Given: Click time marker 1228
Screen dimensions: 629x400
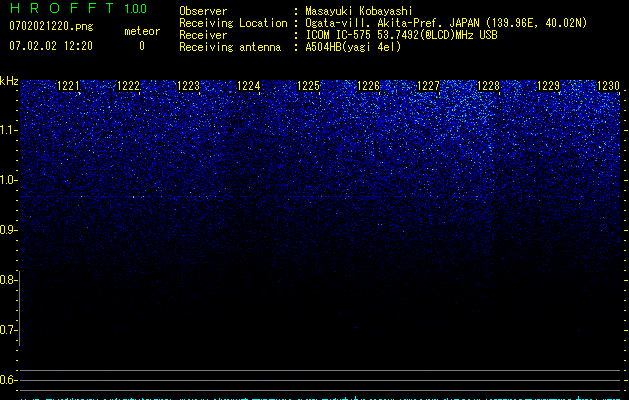Looking at the screenshot, I should coord(489,86).
